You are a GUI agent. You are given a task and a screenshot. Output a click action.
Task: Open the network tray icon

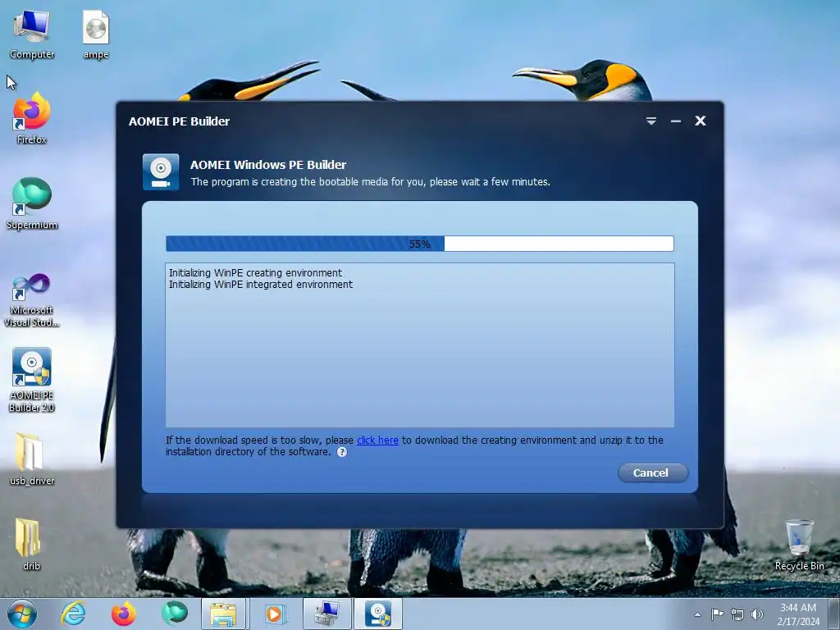[737, 614]
